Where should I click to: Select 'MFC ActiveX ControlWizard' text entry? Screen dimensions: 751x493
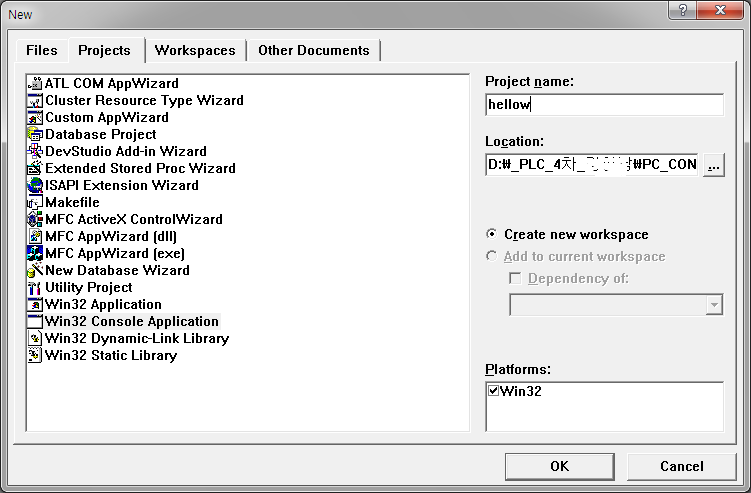coord(134,219)
